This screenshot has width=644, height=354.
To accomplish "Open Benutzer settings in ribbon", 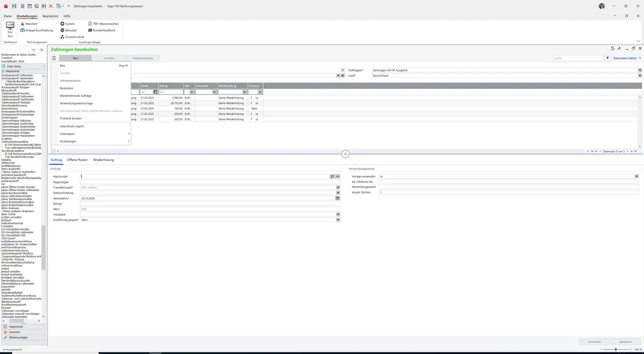I will (x=69, y=30).
